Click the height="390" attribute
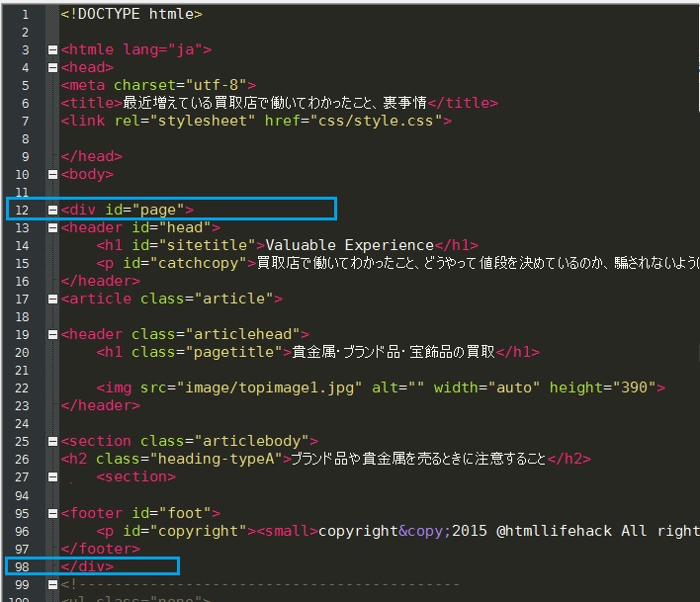The width and height of the screenshot is (700, 602). [603, 387]
